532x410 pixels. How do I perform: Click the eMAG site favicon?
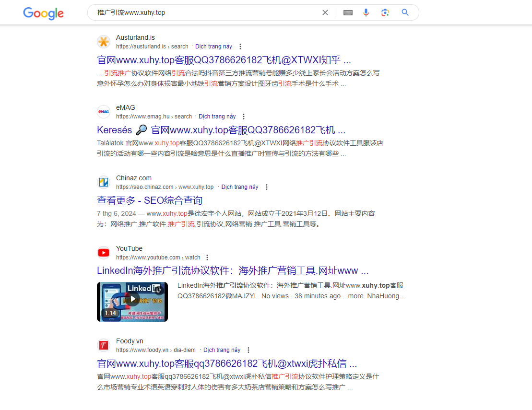104,111
